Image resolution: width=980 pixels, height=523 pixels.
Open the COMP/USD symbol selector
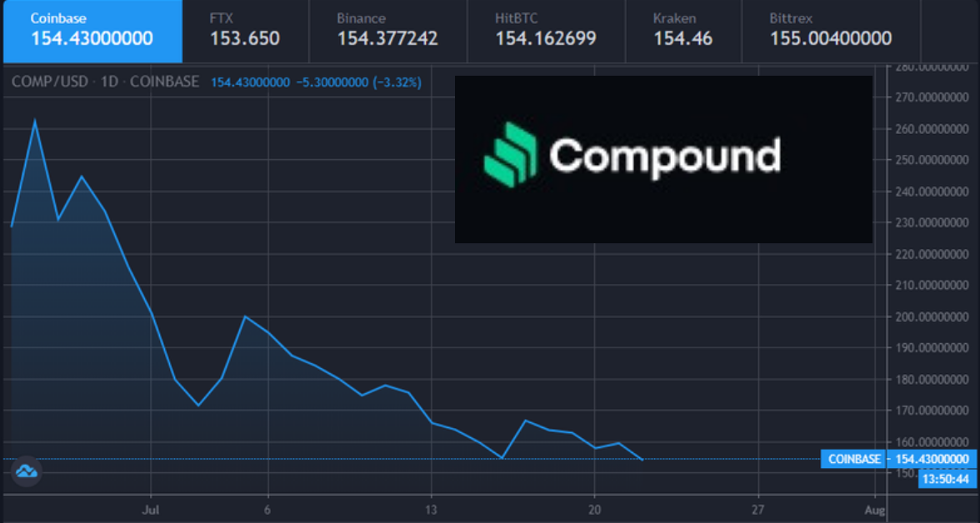point(48,82)
